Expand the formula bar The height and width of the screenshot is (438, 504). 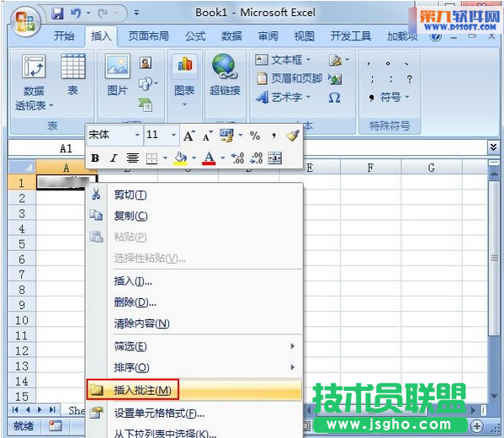pyautogui.click(x=493, y=147)
